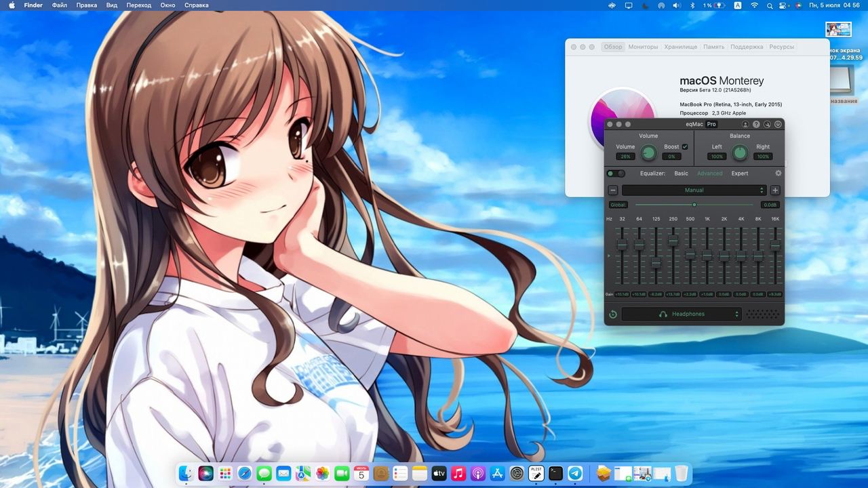Viewport: 868px width, 488px height.
Task: Select Поддержка tab in About This Mac
Action: pos(747,47)
